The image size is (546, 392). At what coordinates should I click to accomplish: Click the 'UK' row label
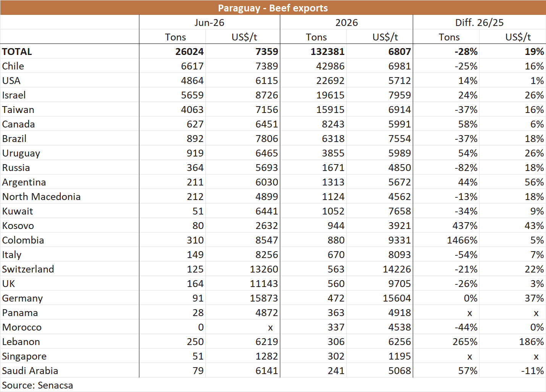point(8,284)
